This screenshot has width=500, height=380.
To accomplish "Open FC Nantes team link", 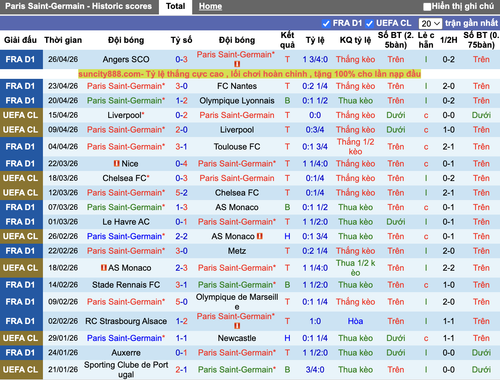I will click(x=237, y=86).
